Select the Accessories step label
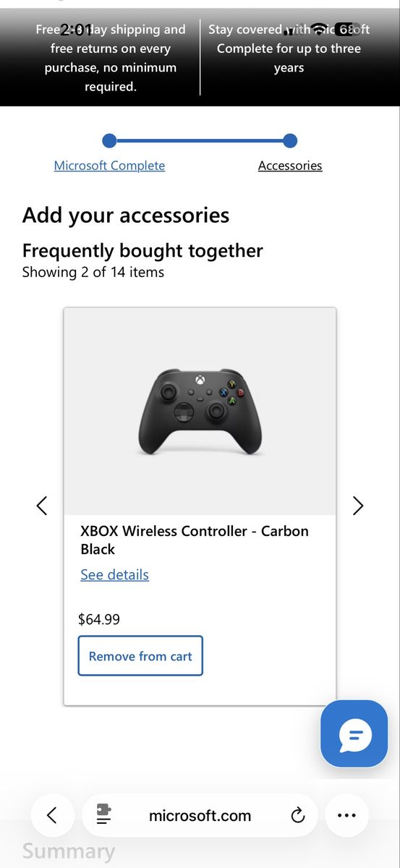 coord(290,166)
